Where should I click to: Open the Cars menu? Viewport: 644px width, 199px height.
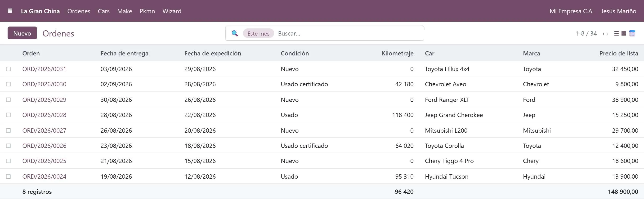tap(103, 11)
